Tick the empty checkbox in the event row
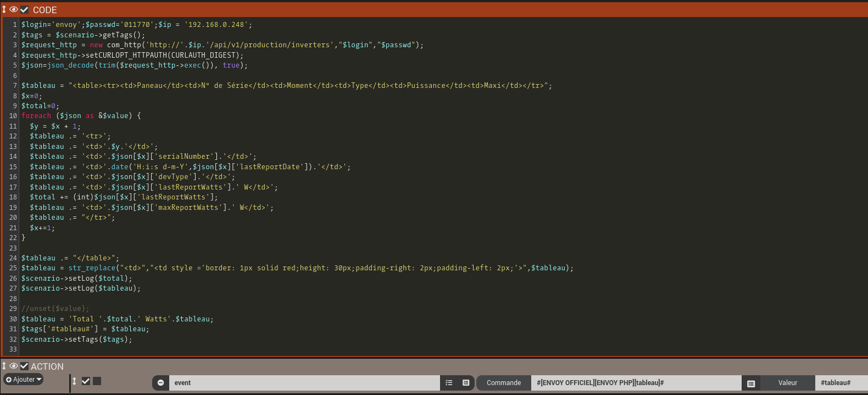868x395 pixels. [97, 381]
